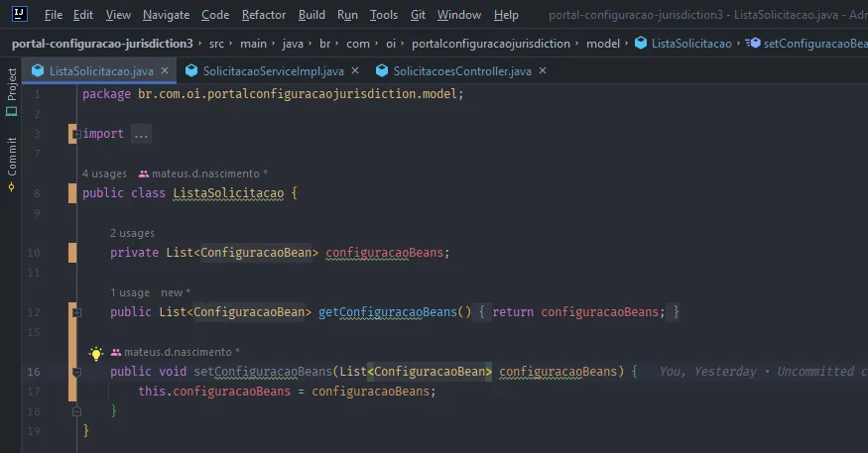Open the Commit tool window

click(12, 165)
